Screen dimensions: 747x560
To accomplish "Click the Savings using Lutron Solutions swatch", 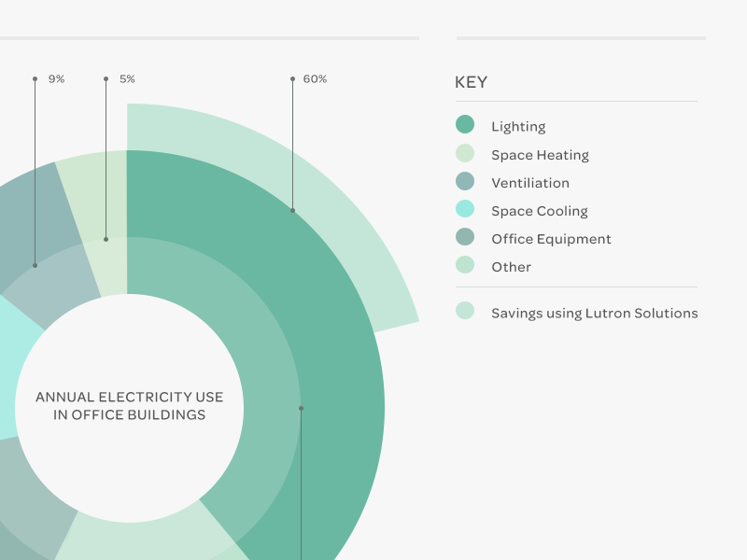I will click(465, 311).
